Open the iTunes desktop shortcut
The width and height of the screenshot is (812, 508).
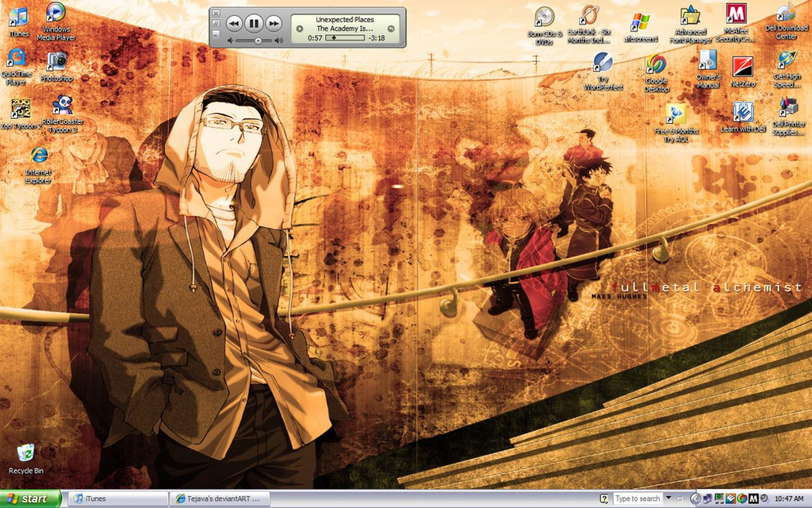coord(19,21)
